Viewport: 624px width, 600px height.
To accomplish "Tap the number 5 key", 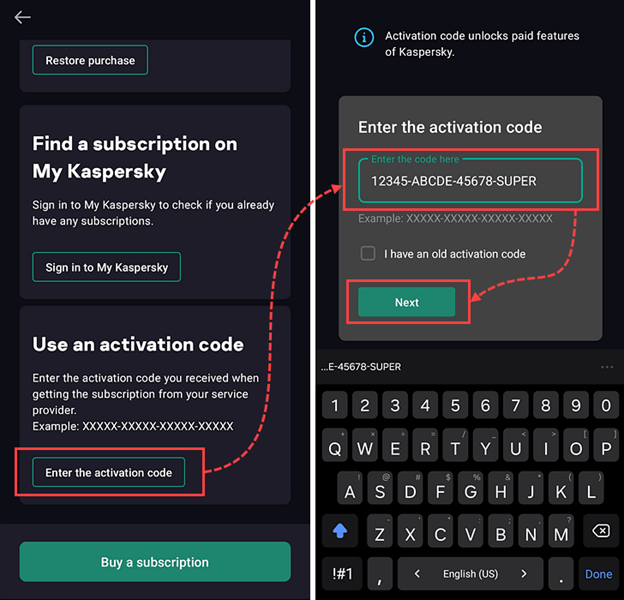I will point(455,405).
